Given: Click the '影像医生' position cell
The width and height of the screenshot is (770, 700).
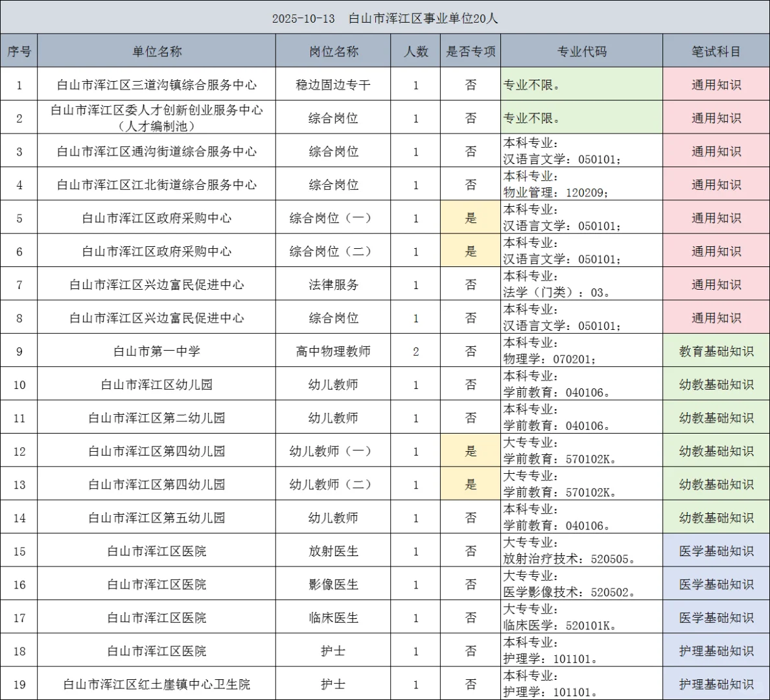Looking at the screenshot, I should coord(333,584).
